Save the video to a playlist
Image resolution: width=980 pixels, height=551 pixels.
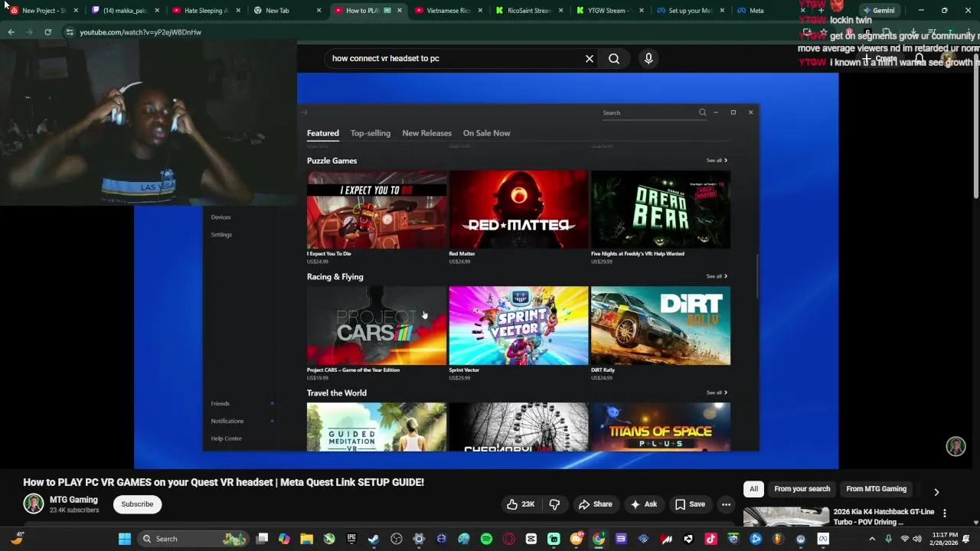click(690, 504)
